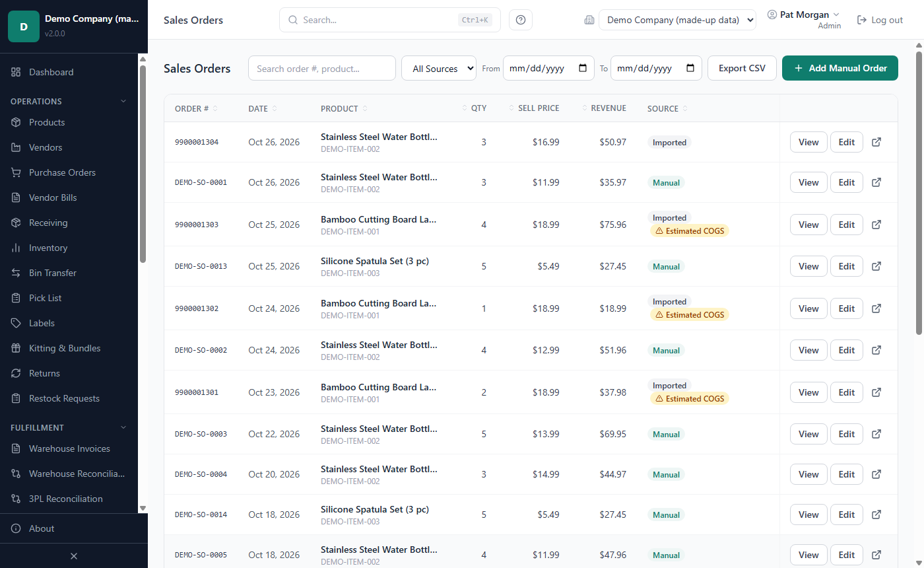Click sidebar scrollbar down arrow
The width and height of the screenshot is (924, 568).
point(143,508)
